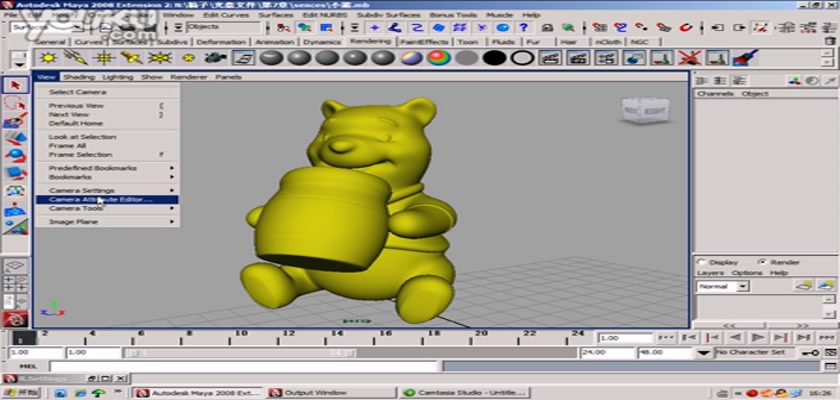This screenshot has height=400, width=840.
Task: Pick the Scale tool in toolbox
Action: click(x=15, y=173)
